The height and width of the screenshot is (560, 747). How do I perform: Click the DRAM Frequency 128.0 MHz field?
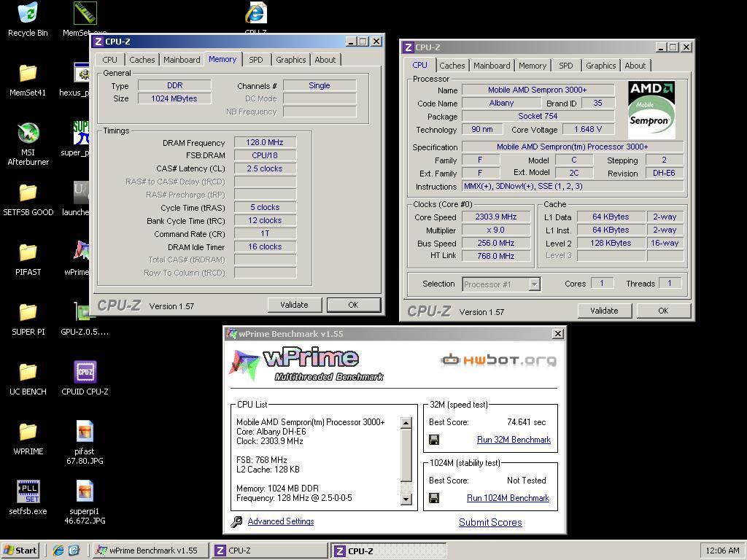click(x=265, y=142)
